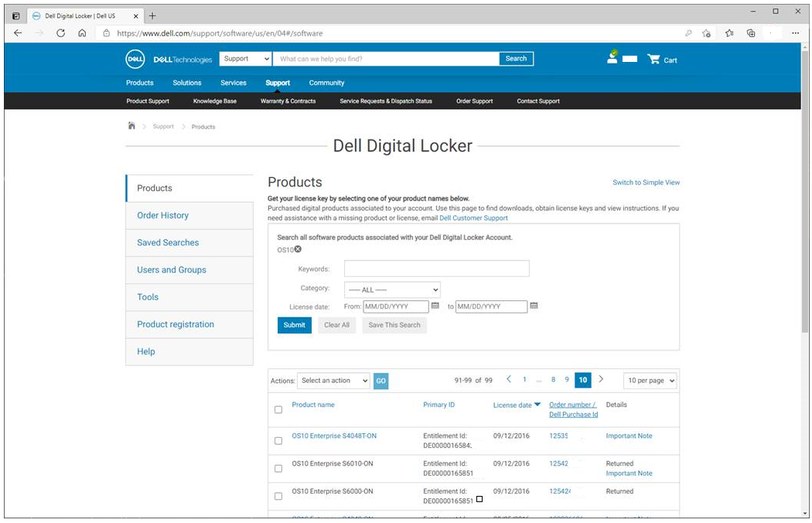Go to next results page arrow
Viewport: 812px width, 523px height.
point(601,379)
